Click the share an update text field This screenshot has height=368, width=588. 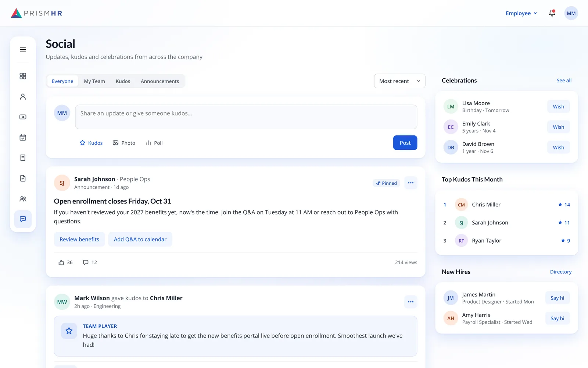click(246, 117)
